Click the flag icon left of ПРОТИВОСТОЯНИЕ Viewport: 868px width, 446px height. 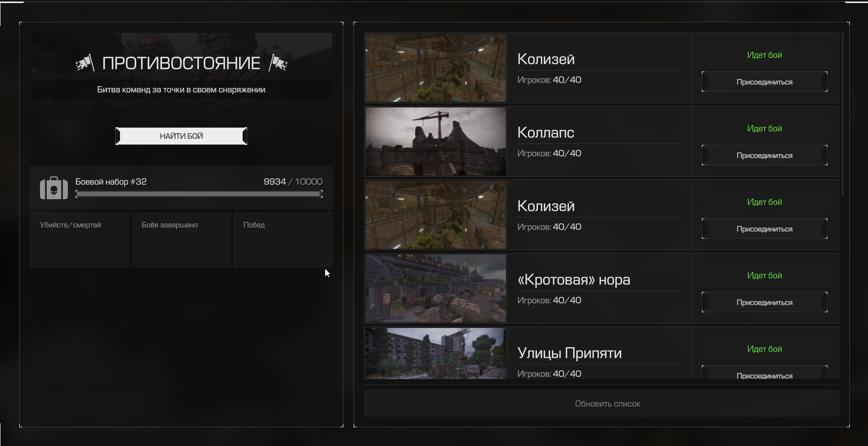point(85,63)
